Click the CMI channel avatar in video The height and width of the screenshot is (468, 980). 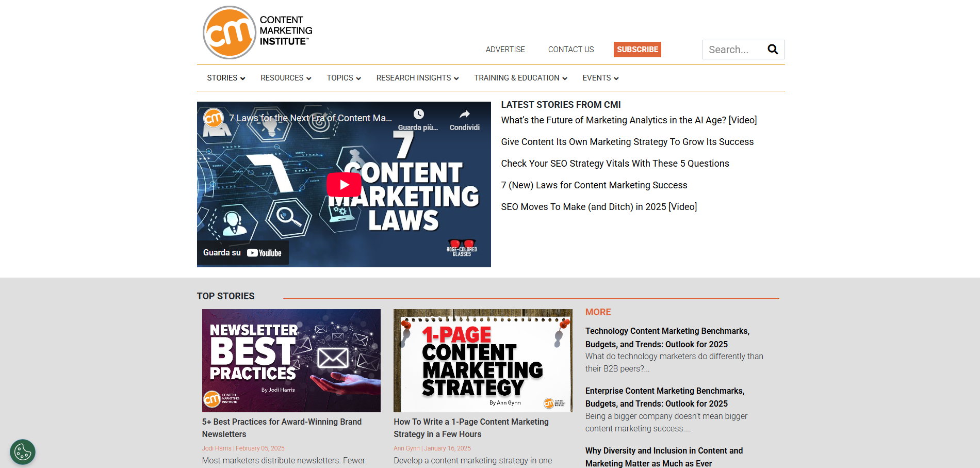click(214, 118)
